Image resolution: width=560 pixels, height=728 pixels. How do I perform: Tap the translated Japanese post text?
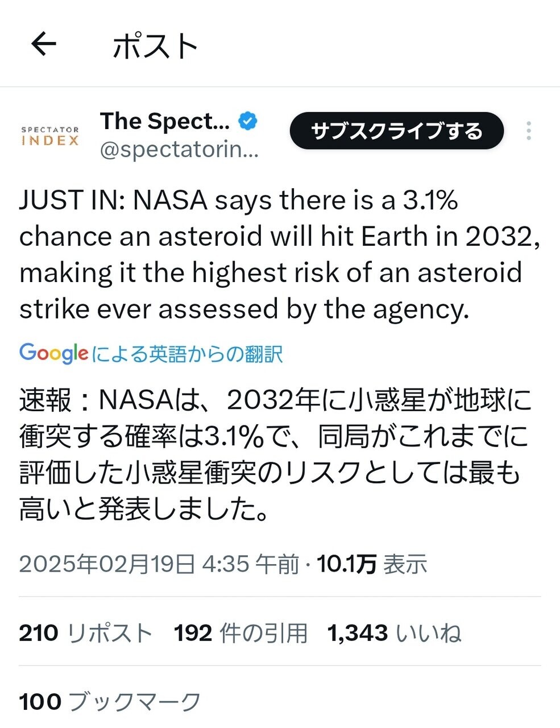click(x=273, y=455)
